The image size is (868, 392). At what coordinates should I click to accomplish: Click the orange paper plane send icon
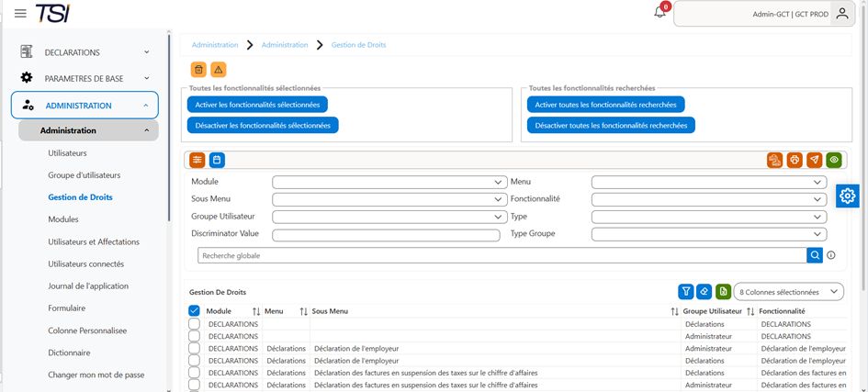pyautogui.click(x=815, y=160)
